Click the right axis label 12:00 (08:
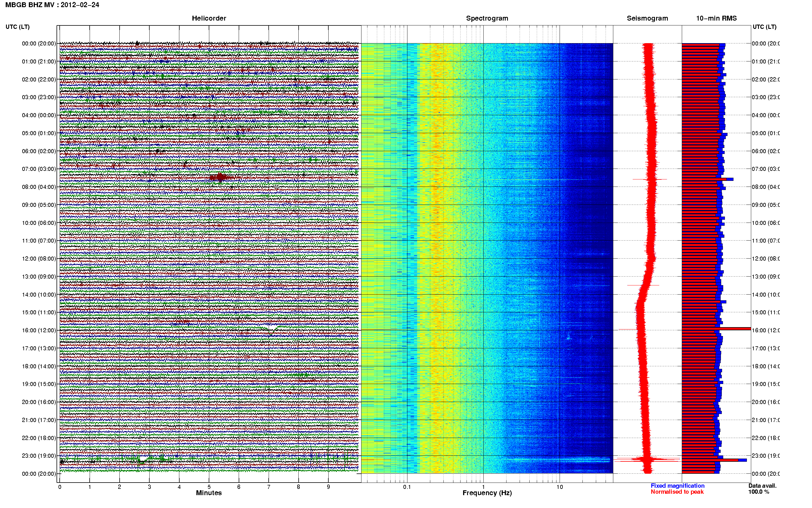Image resolution: width=812 pixels, height=508 pixels. tap(765, 258)
